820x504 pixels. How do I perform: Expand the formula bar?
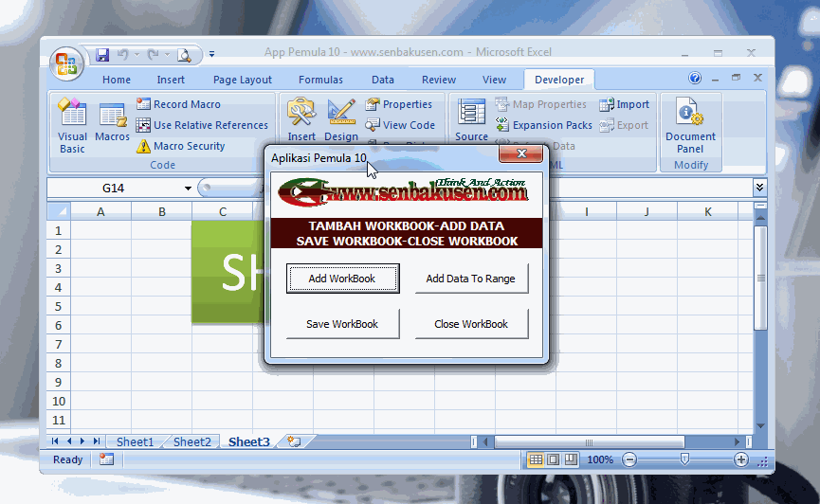click(759, 188)
